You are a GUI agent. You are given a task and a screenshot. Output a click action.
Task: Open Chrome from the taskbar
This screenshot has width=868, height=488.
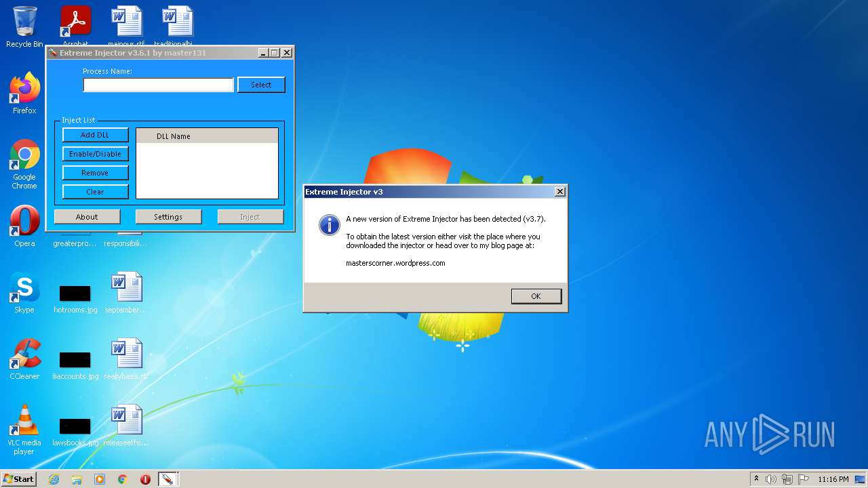123,479
